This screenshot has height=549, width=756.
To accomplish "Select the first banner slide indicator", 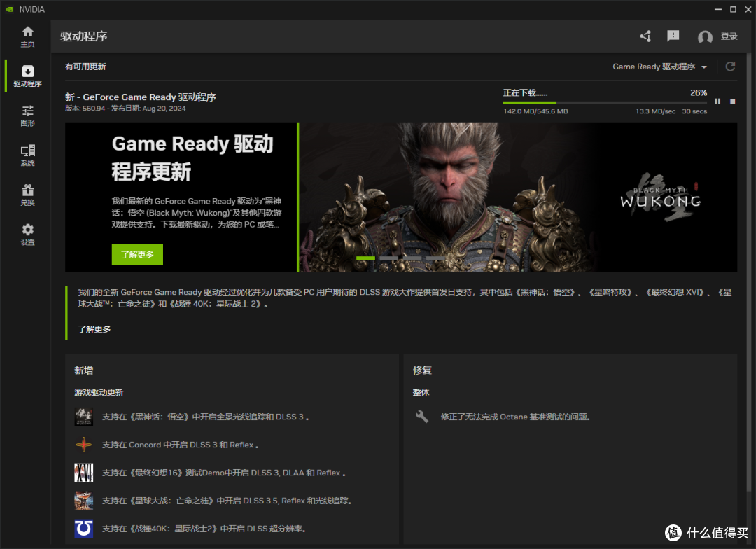I will tap(365, 258).
